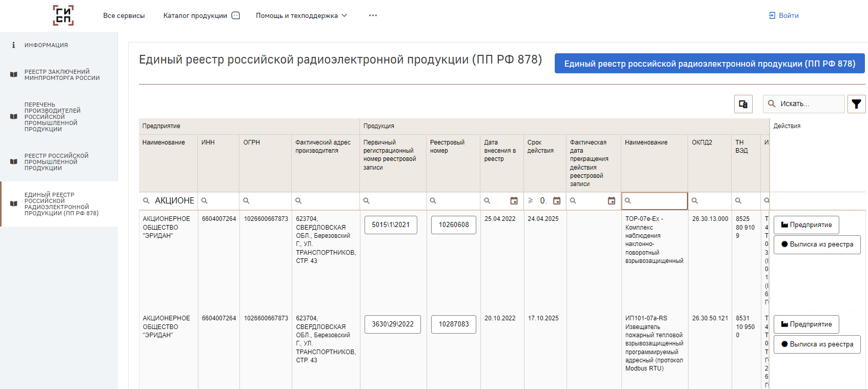Click the filter funnel button

[856, 104]
